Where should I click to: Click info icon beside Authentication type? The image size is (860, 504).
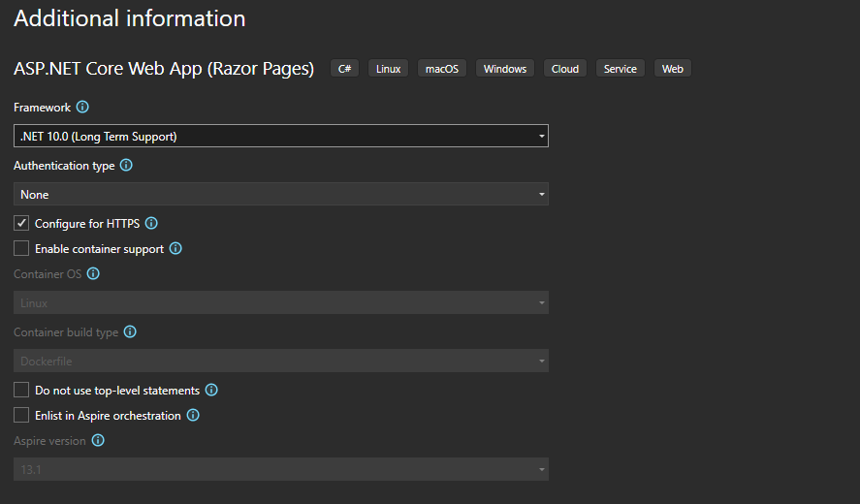point(126,166)
